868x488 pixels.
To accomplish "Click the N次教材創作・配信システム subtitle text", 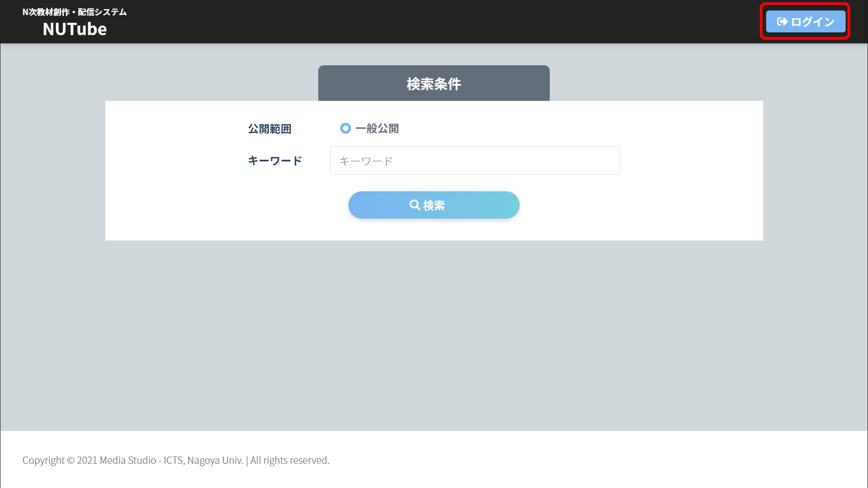I will click(x=74, y=12).
